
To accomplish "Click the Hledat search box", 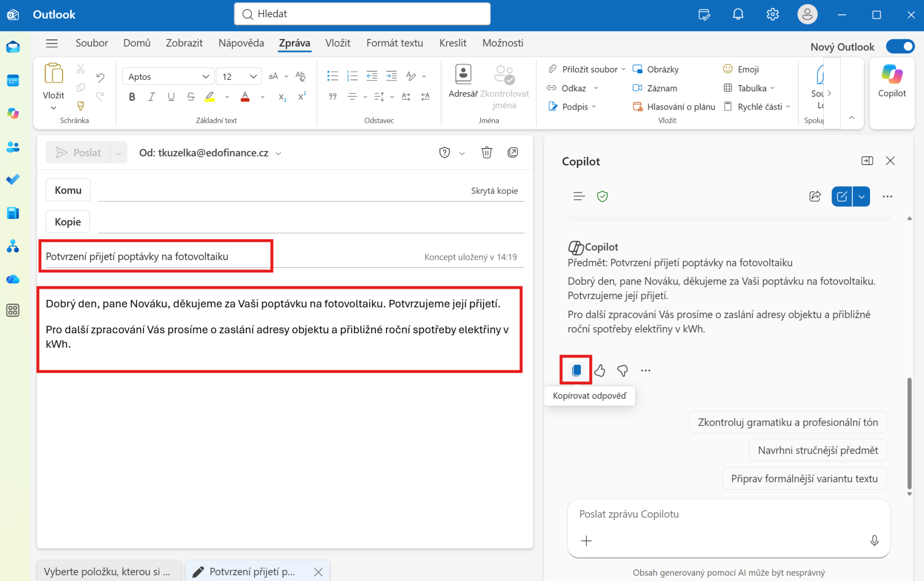I will click(x=362, y=14).
